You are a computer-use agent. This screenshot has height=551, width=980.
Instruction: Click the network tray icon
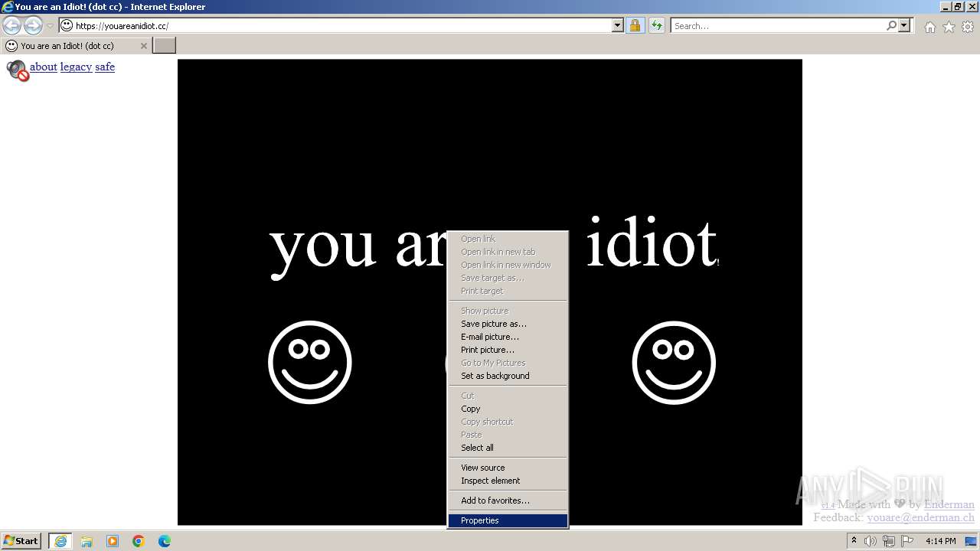click(x=889, y=541)
